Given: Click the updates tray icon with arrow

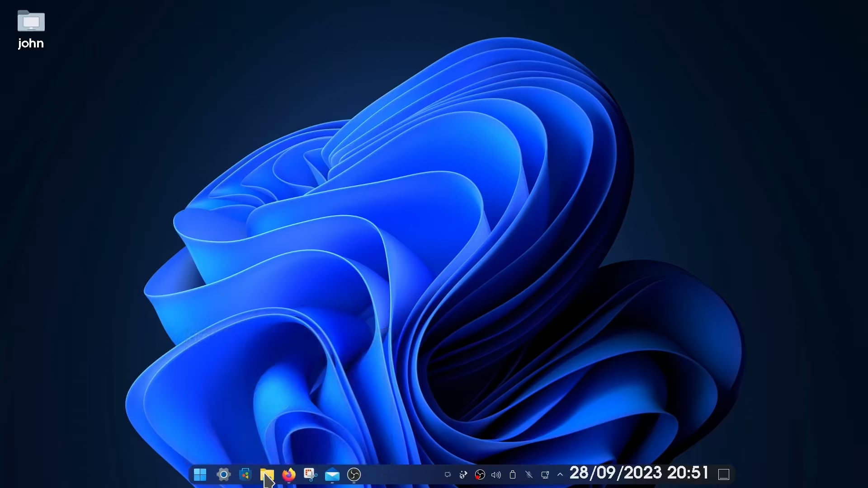Looking at the screenshot, I should tap(463, 474).
